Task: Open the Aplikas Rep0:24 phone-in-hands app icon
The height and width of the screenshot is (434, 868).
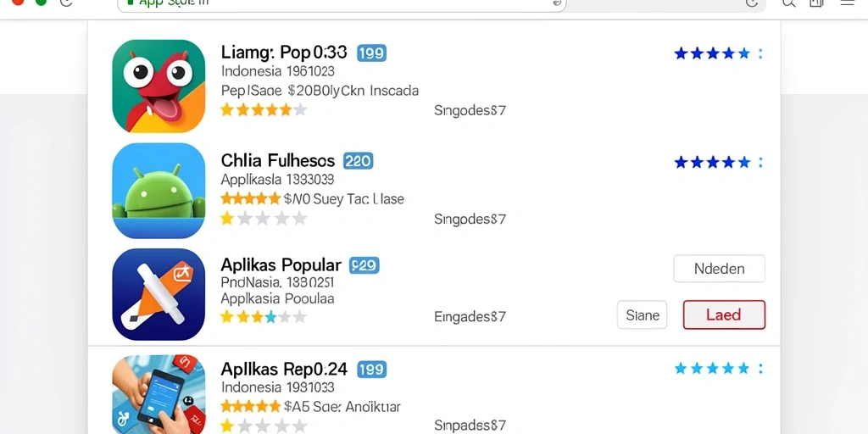Action: click(159, 394)
